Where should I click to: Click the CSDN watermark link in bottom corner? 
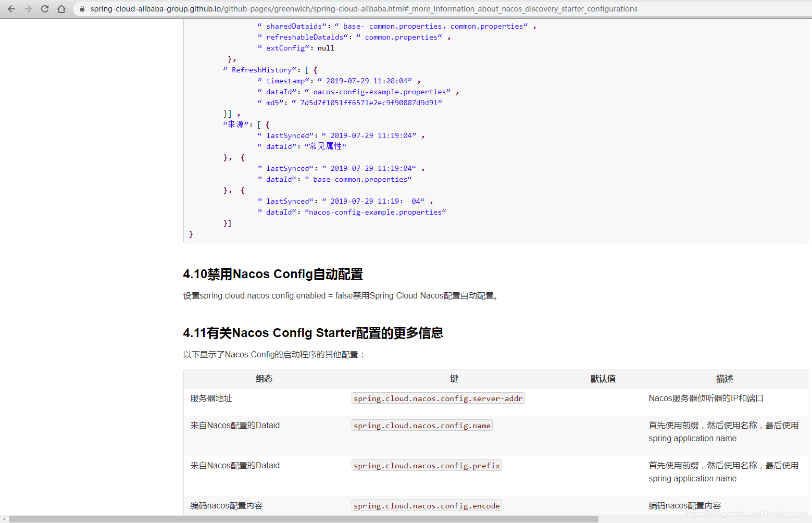click(746, 513)
